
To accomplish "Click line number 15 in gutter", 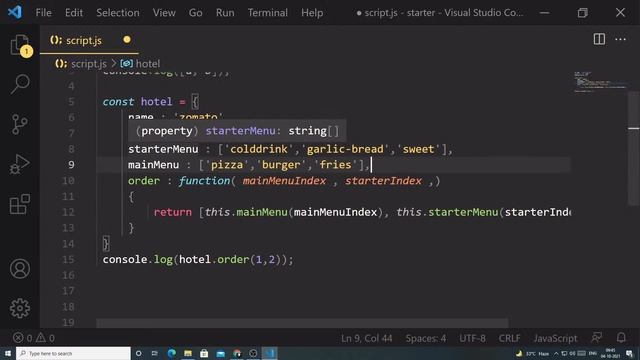I will (x=68, y=260).
